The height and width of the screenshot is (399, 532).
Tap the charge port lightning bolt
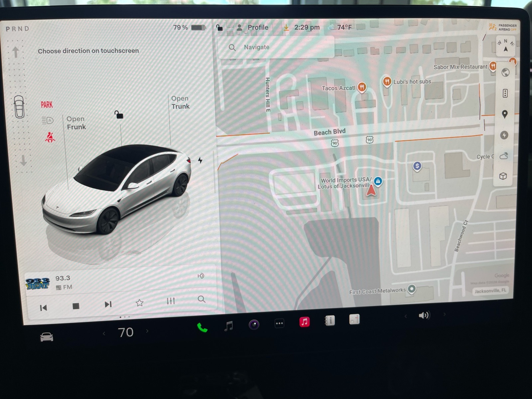coord(200,160)
